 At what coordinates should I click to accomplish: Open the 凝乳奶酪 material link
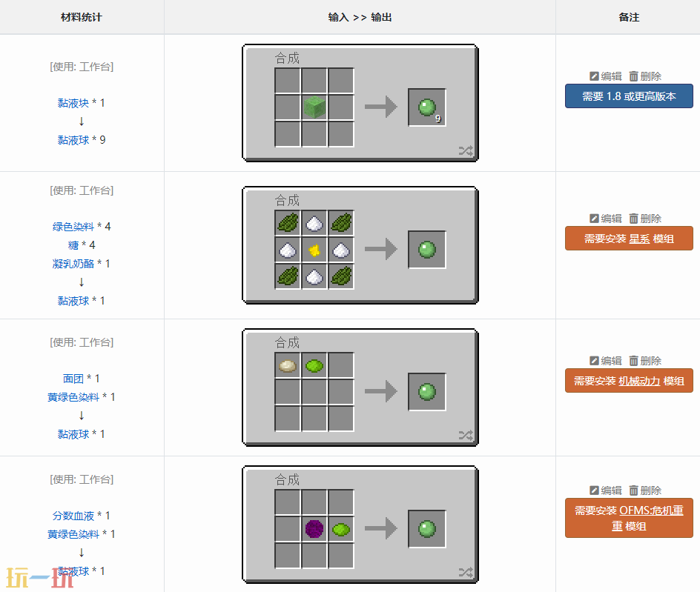pyautogui.click(x=73, y=264)
